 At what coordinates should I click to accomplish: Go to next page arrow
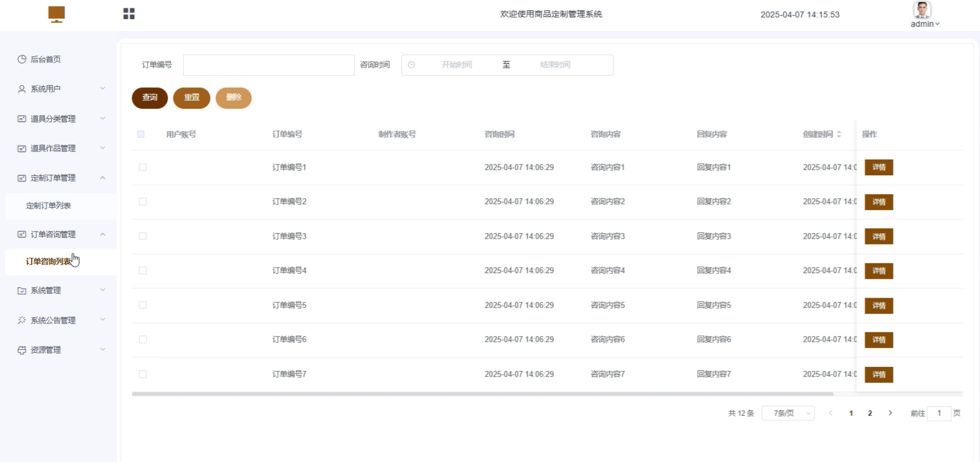(x=890, y=413)
